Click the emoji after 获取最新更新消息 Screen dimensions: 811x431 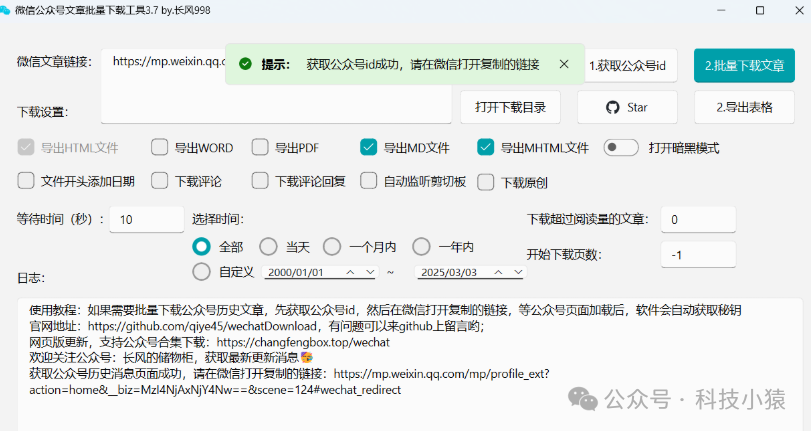click(307, 358)
